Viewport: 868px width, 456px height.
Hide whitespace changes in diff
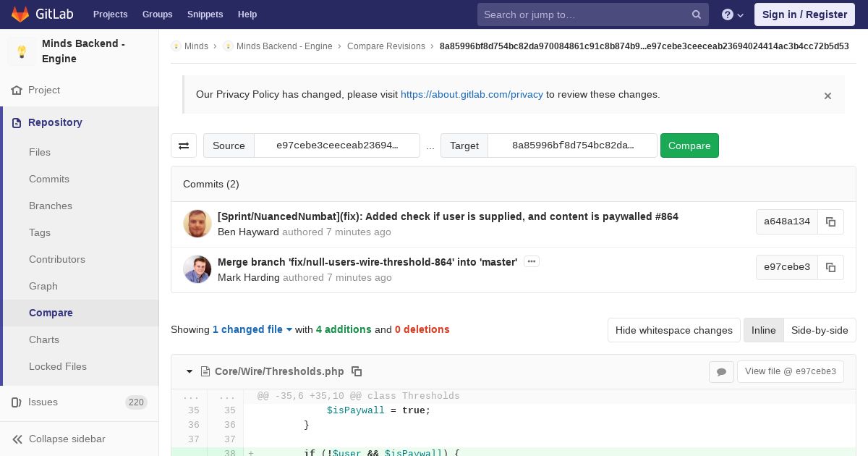pos(673,330)
